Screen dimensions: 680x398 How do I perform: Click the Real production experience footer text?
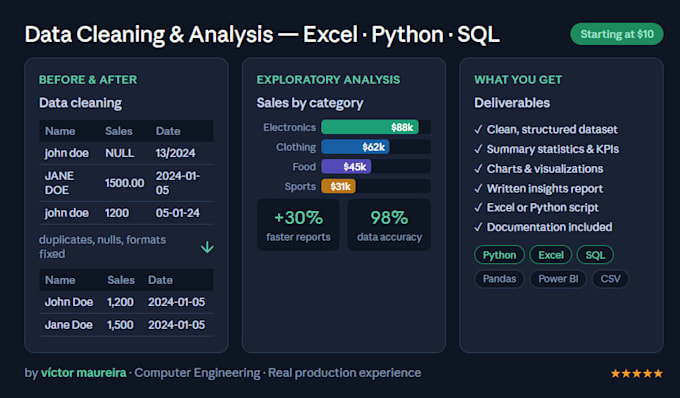point(344,373)
